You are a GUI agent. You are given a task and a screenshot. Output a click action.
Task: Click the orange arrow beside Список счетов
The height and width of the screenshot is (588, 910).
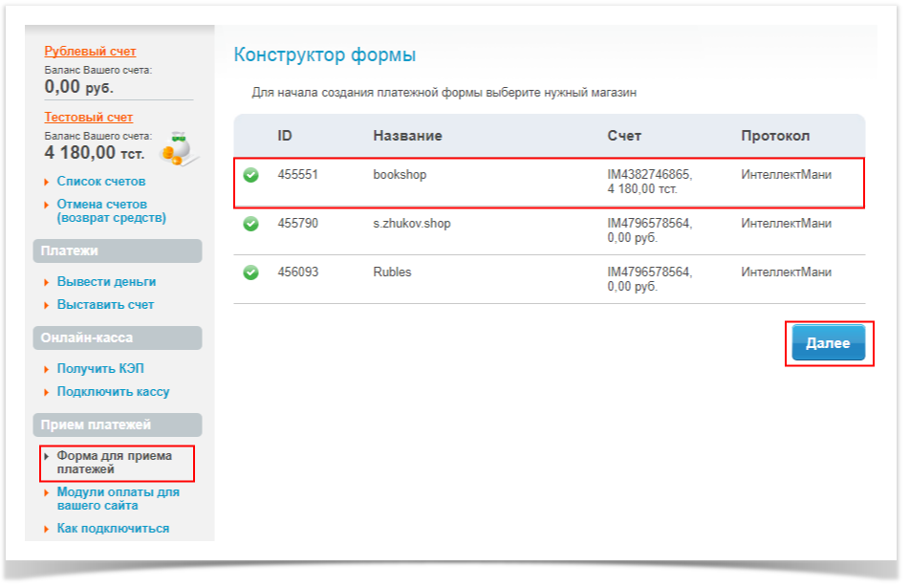coord(47,183)
